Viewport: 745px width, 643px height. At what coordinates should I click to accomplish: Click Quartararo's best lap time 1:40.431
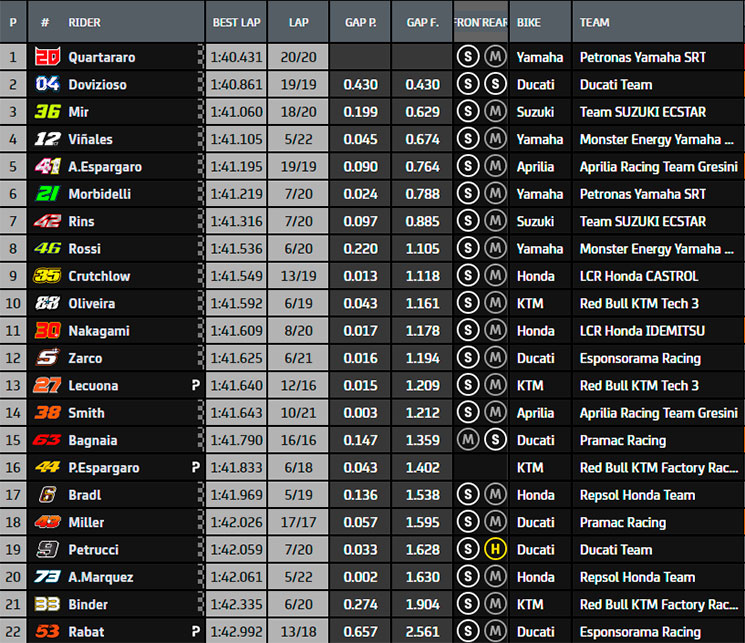tap(235, 57)
